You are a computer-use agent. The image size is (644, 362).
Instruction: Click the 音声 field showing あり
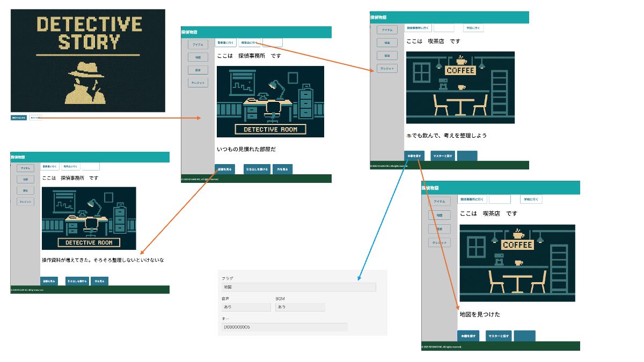pos(246,307)
